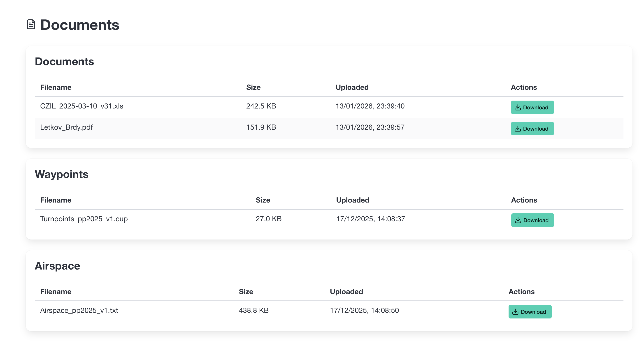
Task: Click the Airspace section heading
Action: 57,265
